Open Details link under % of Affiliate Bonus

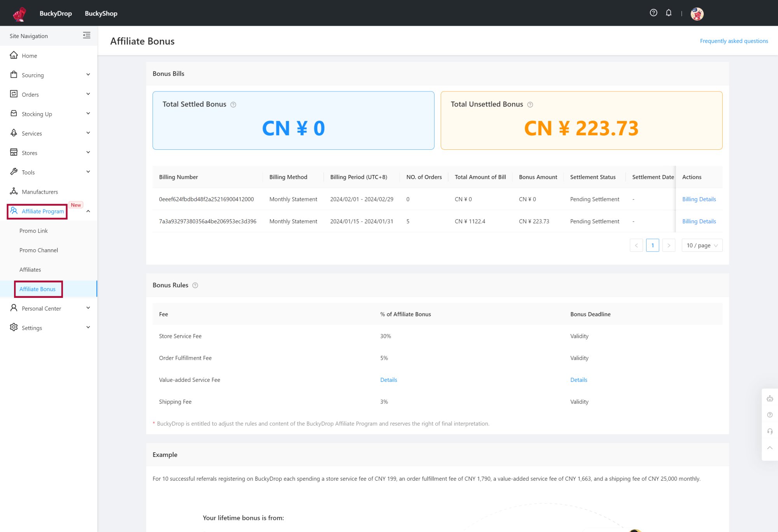point(389,380)
